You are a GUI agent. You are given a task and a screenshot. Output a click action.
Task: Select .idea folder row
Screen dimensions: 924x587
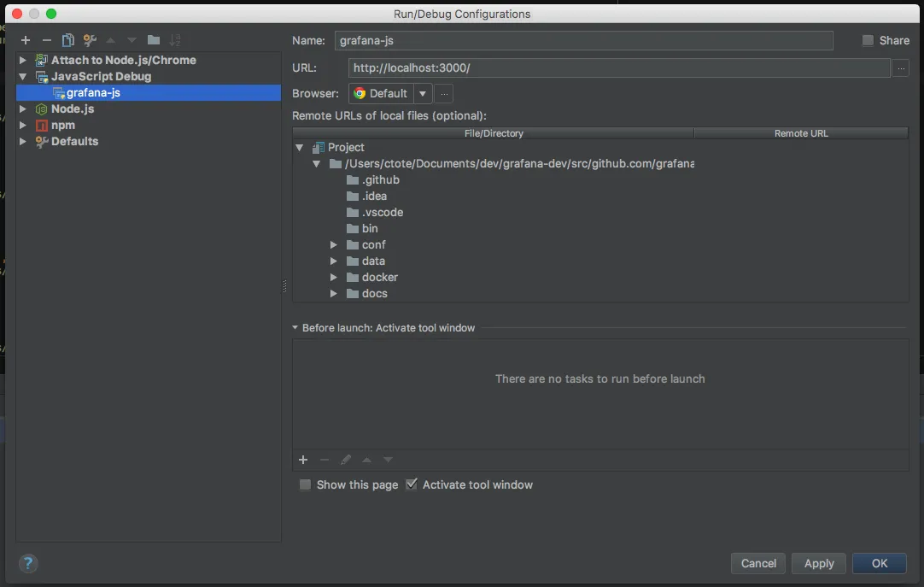tap(366, 197)
